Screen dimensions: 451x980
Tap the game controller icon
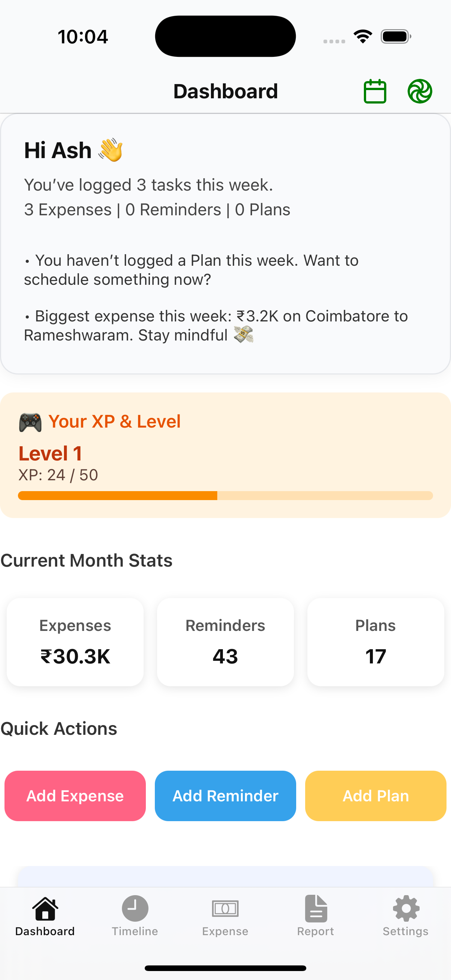point(30,422)
